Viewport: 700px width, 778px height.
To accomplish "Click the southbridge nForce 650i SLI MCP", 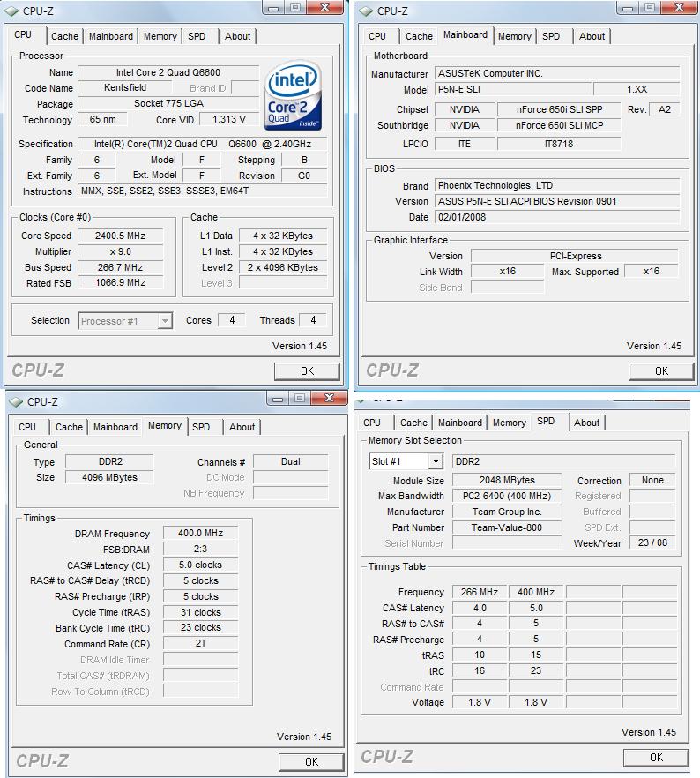I will [559, 125].
